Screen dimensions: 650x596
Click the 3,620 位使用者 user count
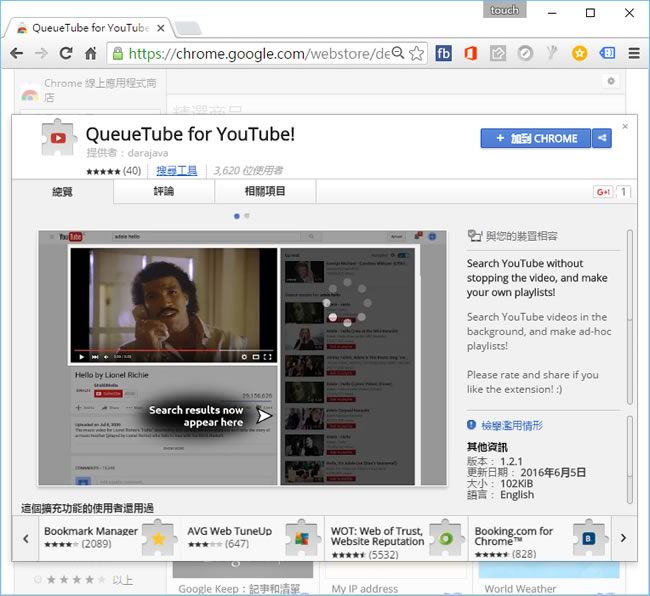tap(248, 170)
